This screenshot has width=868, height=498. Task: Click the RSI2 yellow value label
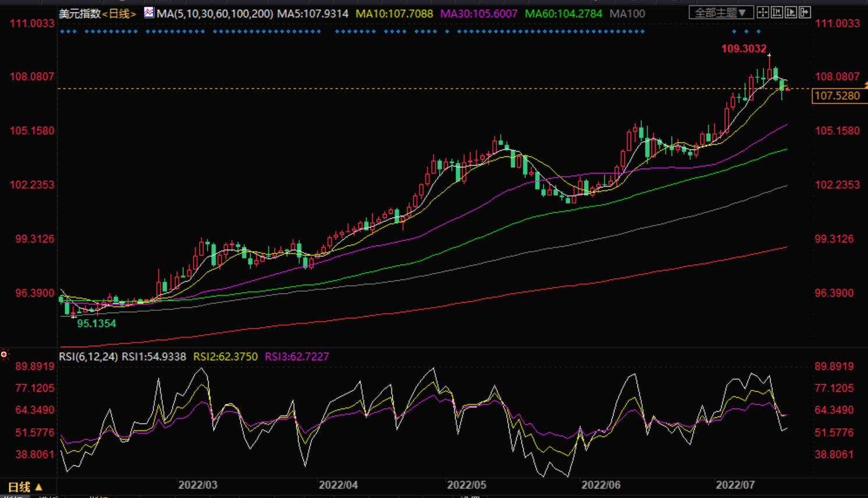click(225, 357)
